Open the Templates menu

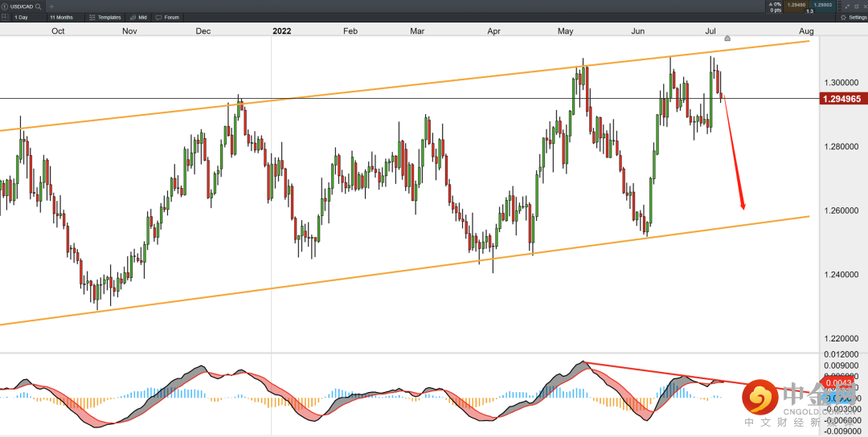104,17
